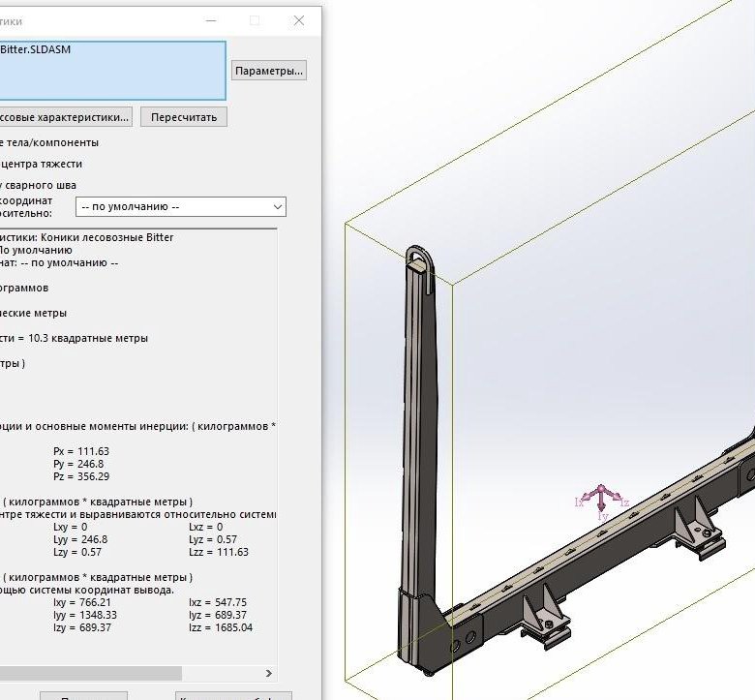Click the scrollbar right arrow in results
Image resolution: width=755 pixels, height=700 pixels.
(x=270, y=673)
